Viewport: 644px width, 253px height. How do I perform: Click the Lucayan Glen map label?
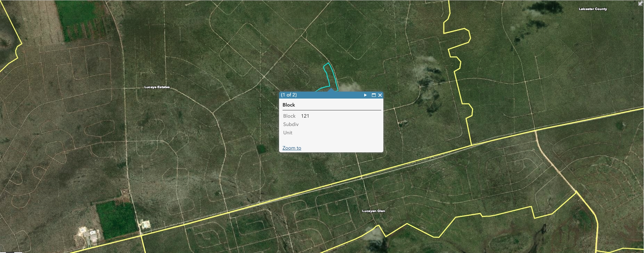coord(373,211)
